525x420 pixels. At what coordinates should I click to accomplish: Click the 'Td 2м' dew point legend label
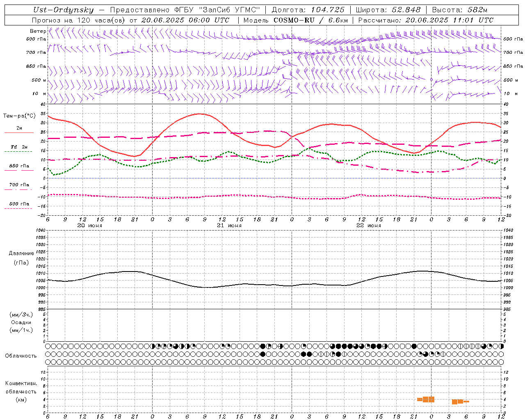19,147
